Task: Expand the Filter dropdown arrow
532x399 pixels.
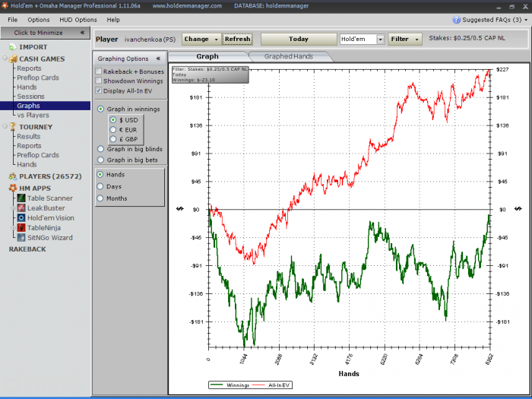Action: pos(416,39)
